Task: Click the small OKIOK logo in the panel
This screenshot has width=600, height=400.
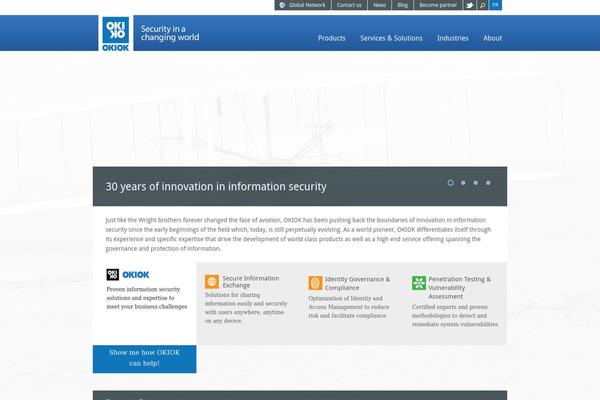Action: pos(128,274)
